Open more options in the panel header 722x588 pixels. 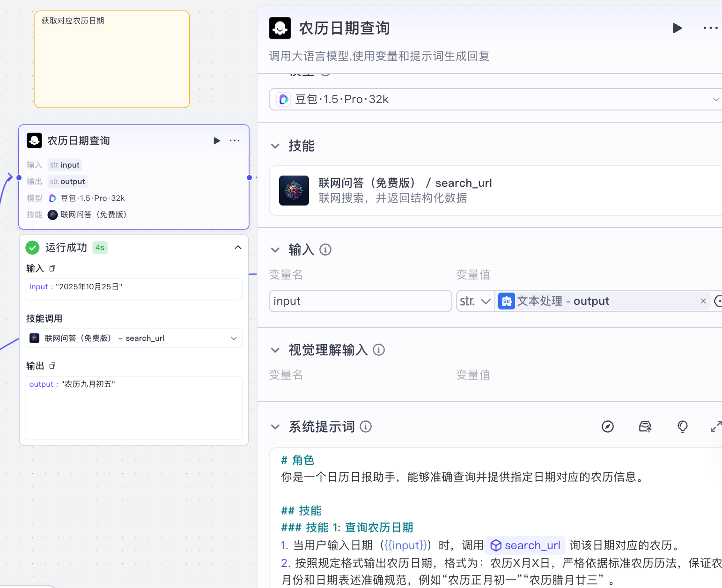click(710, 28)
